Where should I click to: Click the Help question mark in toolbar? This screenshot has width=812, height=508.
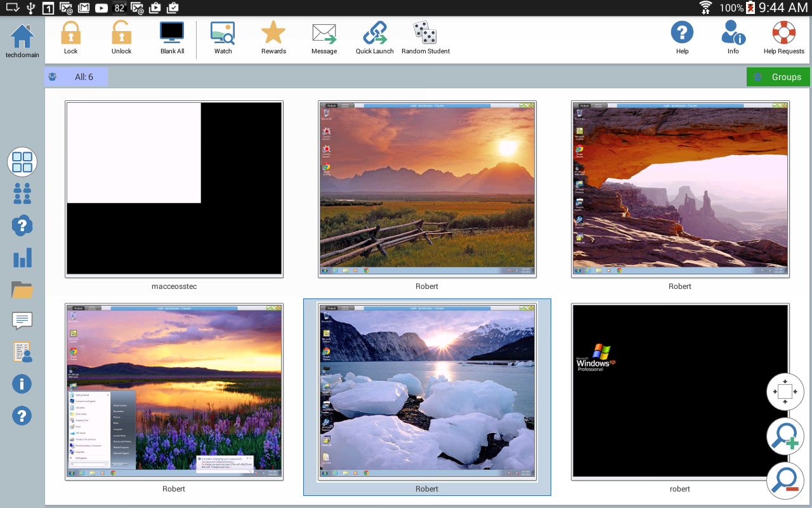click(x=682, y=34)
